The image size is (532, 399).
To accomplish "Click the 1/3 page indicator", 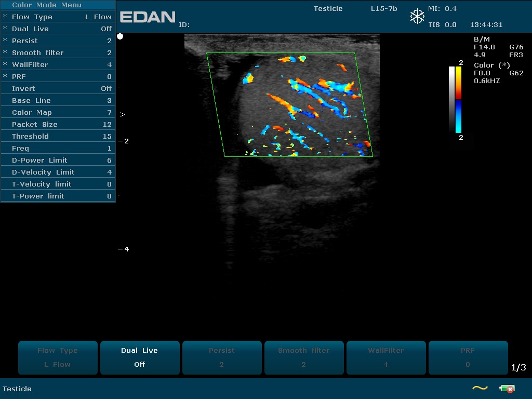I will [x=518, y=367].
